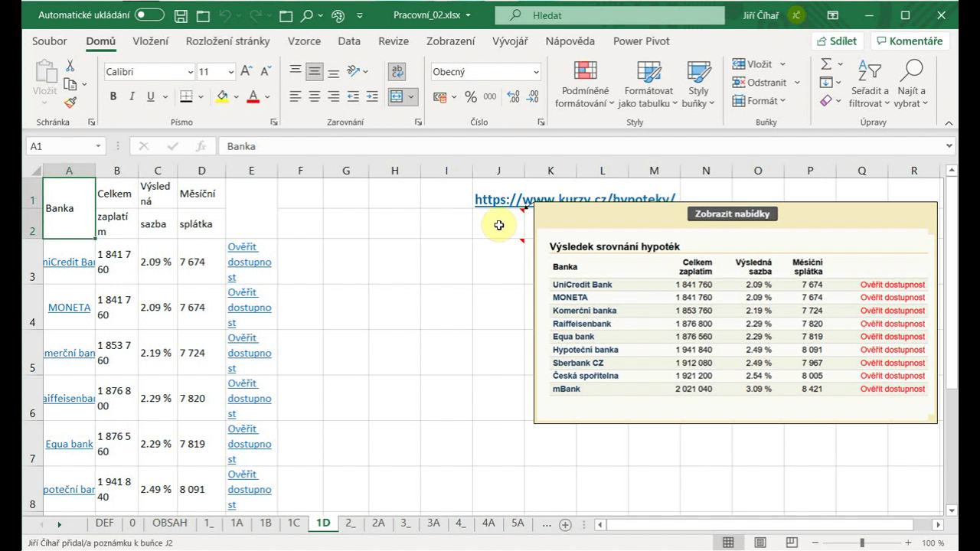Toggle the Center horizontal alignment button

click(x=314, y=96)
